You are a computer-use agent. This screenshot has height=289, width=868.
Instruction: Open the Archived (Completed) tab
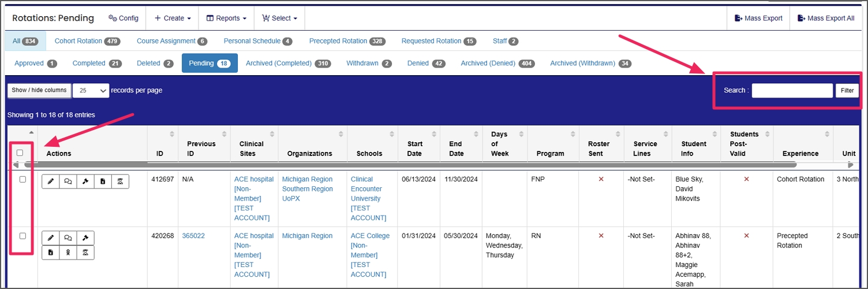(288, 63)
